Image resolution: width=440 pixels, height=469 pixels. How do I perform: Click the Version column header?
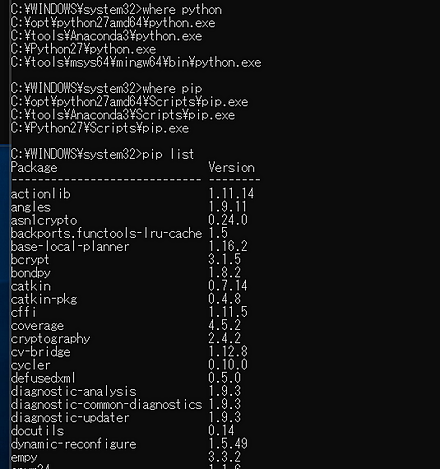231,167
